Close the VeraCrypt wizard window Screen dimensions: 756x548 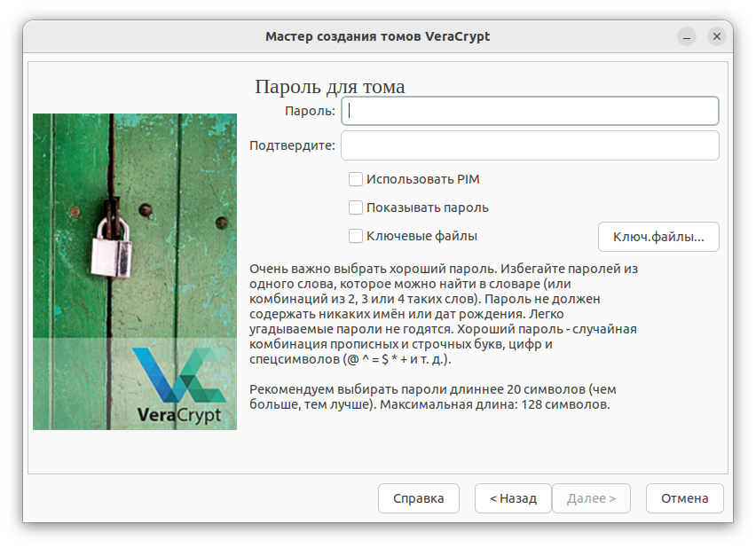point(717,36)
